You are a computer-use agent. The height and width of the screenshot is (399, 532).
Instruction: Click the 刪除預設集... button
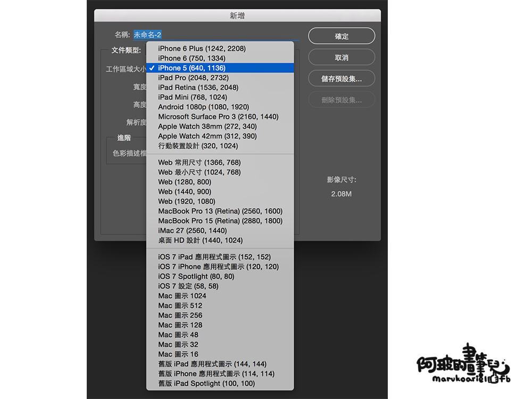[x=342, y=100]
